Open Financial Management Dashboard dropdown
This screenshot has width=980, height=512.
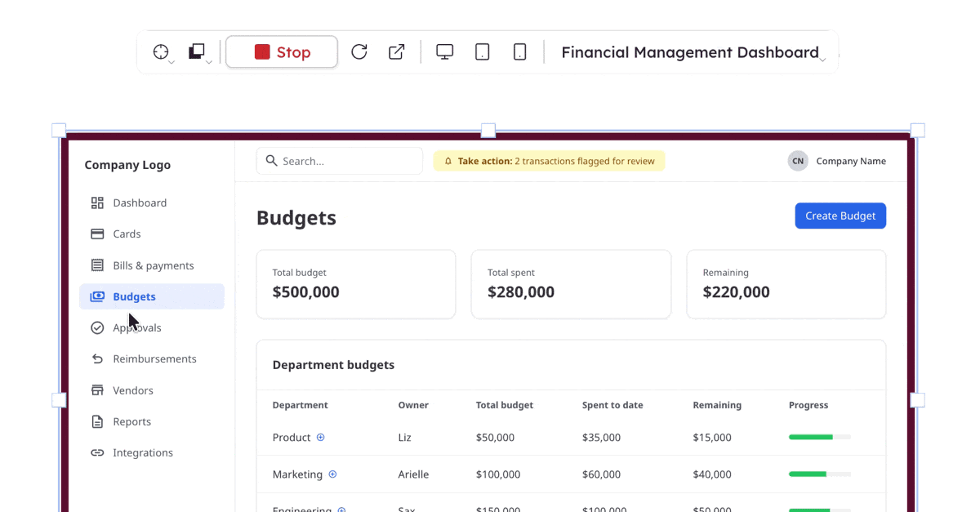(x=693, y=53)
